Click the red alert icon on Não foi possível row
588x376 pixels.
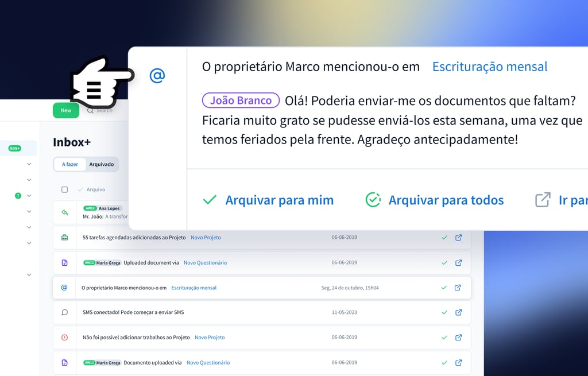[x=64, y=338]
